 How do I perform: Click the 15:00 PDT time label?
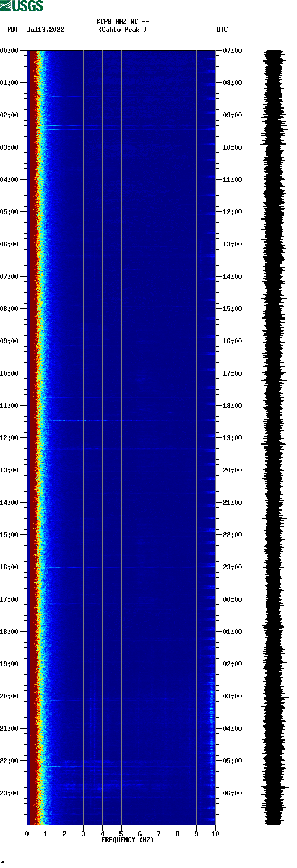pyautogui.click(x=10, y=535)
